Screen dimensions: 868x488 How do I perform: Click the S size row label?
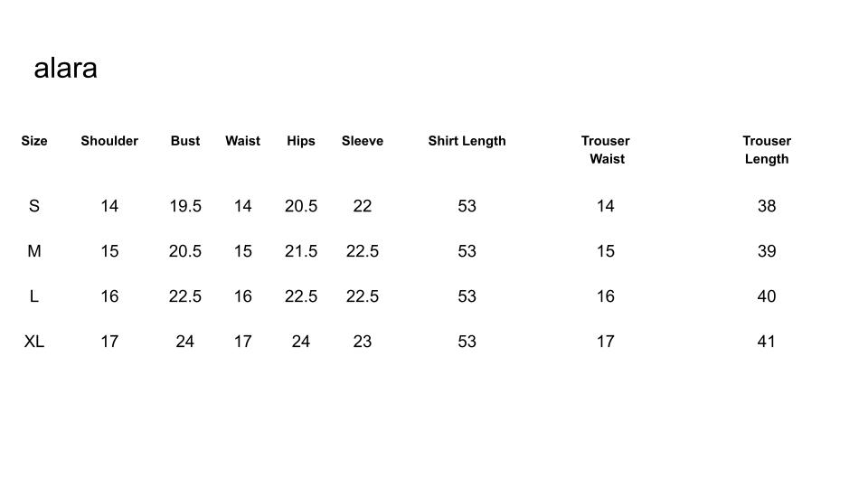pos(34,206)
